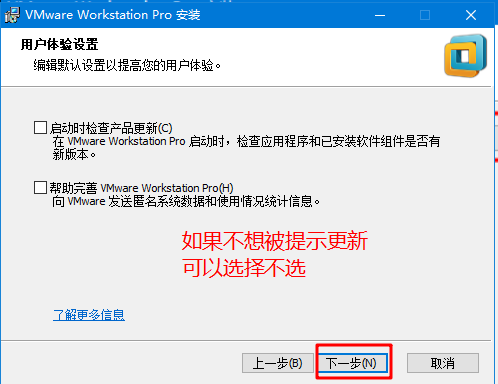Continue with 下一步(N) button

pyautogui.click(x=352, y=363)
